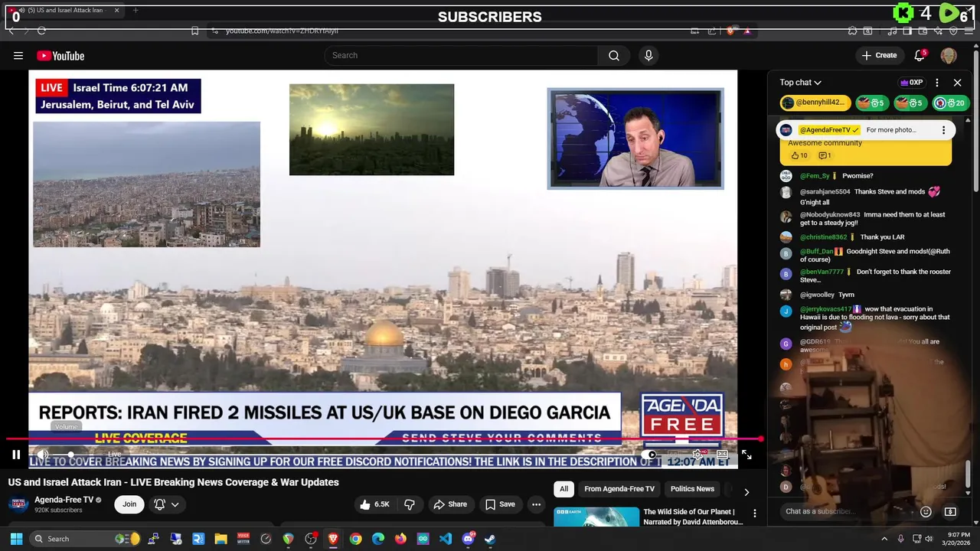Seek on the red progress bar
980x551 pixels.
pos(384,439)
